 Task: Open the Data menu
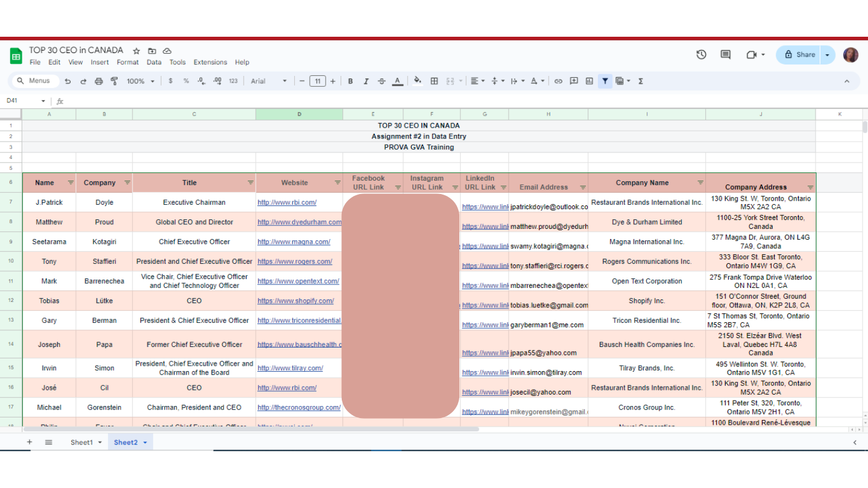(154, 62)
